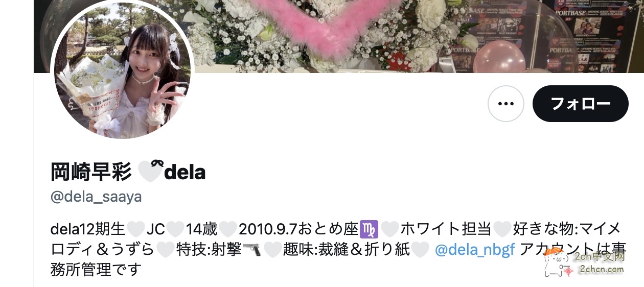Click the white heart before @dela_nbgf
The height and width of the screenshot is (287, 644).
pyautogui.click(x=421, y=250)
